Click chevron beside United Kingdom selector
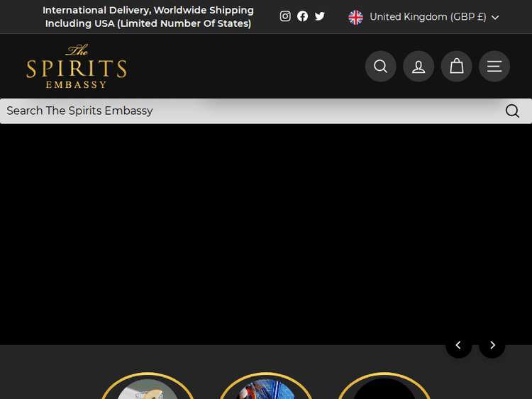This screenshot has width=532, height=399. pyautogui.click(x=495, y=18)
